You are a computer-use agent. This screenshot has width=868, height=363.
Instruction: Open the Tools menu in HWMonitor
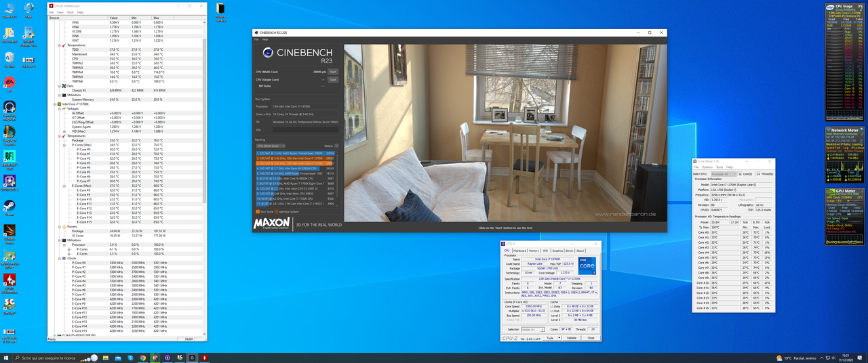[71, 12]
